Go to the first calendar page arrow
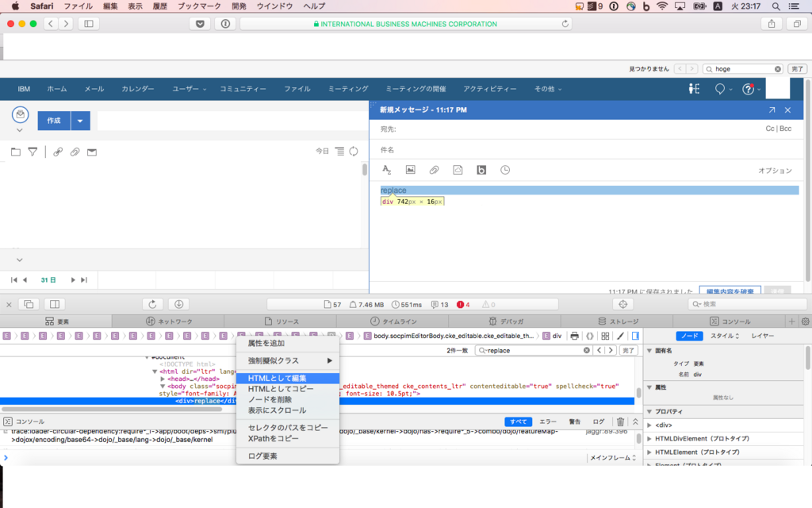The height and width of the screenshot is (508, 812). pos(14,280)
